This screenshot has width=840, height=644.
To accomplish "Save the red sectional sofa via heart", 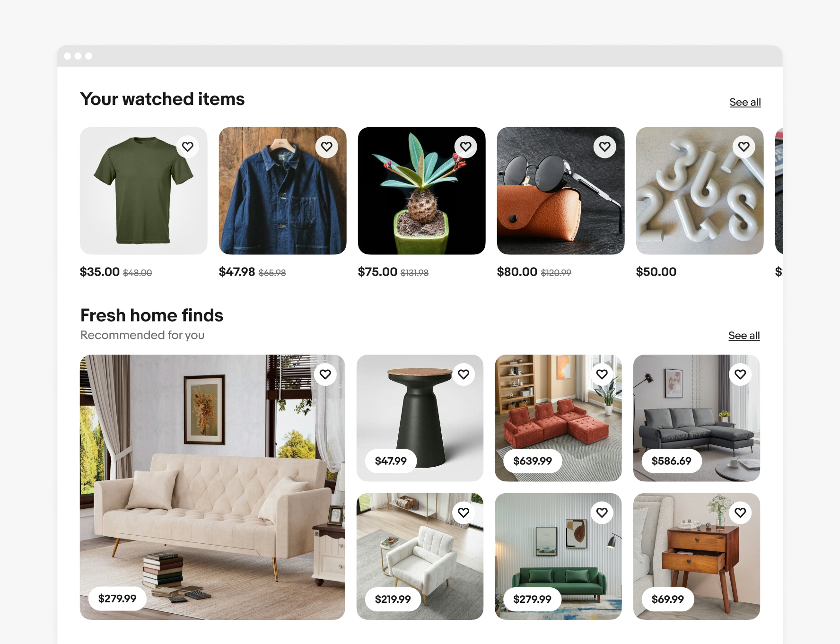I will click(602, 374).
